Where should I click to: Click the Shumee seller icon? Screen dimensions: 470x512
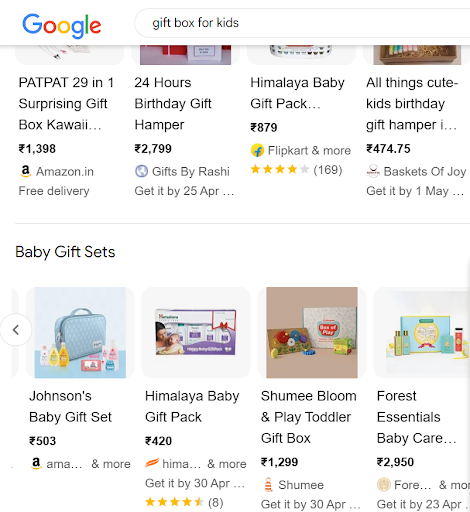coord(268,485)
